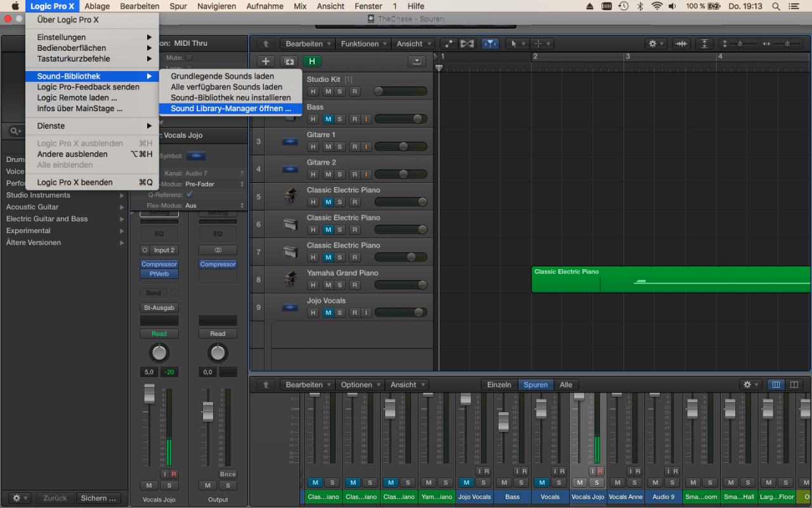812x508 pixels.
Task: Open the mixer gear settings dropdown
Action: pos(750,385)
